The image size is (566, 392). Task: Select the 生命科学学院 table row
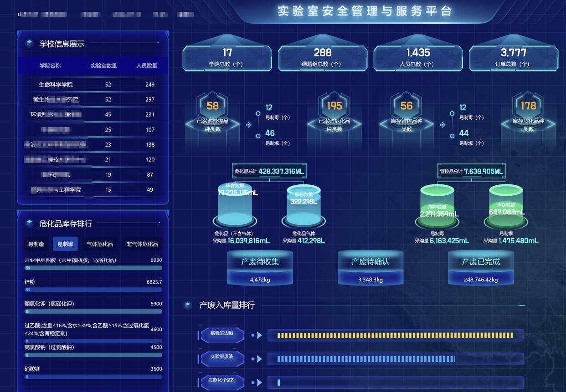pyautogui.click(x=93, y=85)
